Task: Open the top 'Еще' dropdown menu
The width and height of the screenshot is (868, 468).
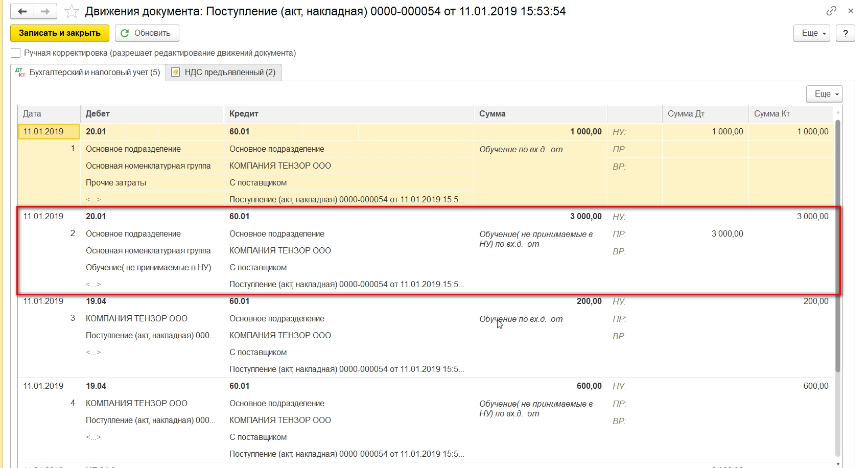Action: tap(812, 33)
